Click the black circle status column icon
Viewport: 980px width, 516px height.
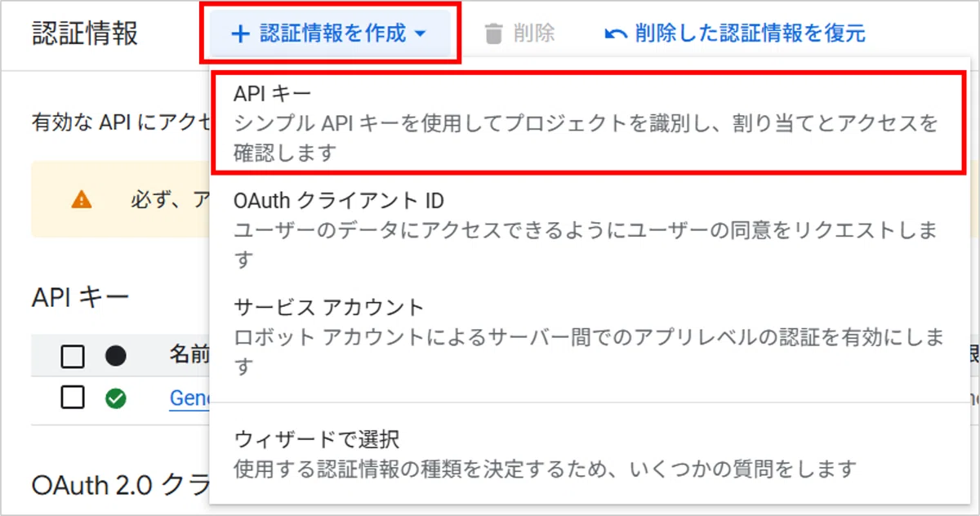click(116, 356)
